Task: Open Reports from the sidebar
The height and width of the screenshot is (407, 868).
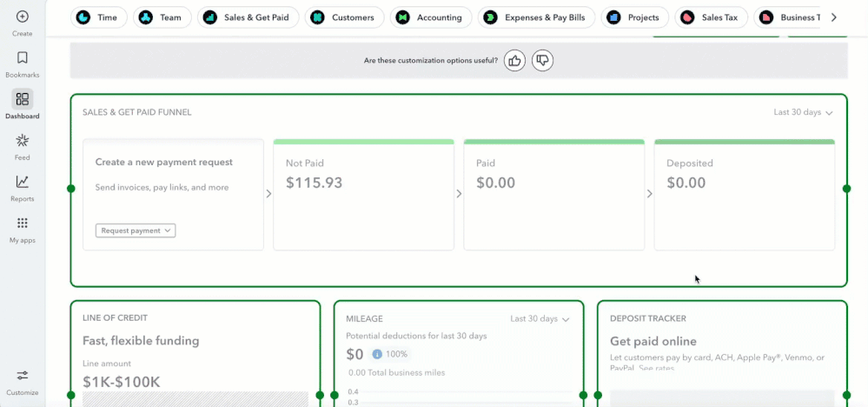Action: click(23, 182)
